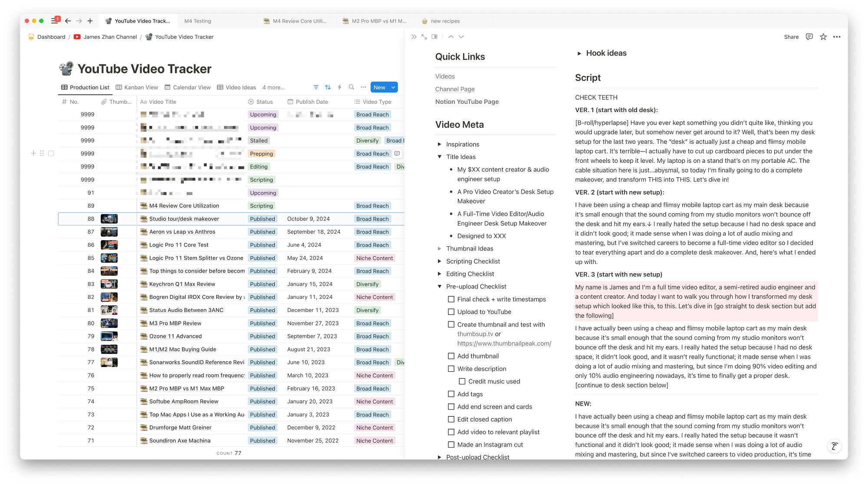Click the drag handle dots beside row
Screen dimensions: 868x486
point(42,153)
